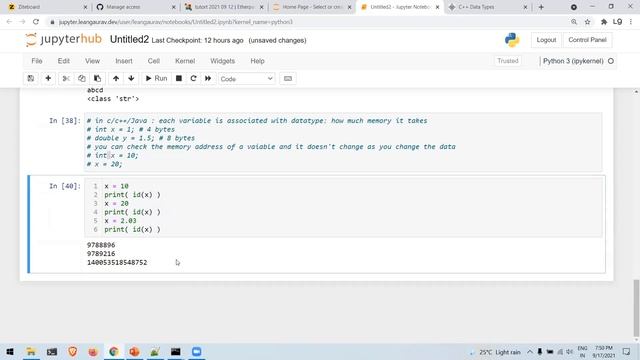Click into code cell In [40]

pos(343,208)
